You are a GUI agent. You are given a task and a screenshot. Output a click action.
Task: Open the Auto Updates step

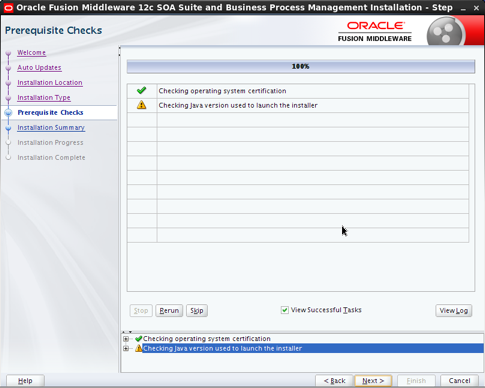39,68
